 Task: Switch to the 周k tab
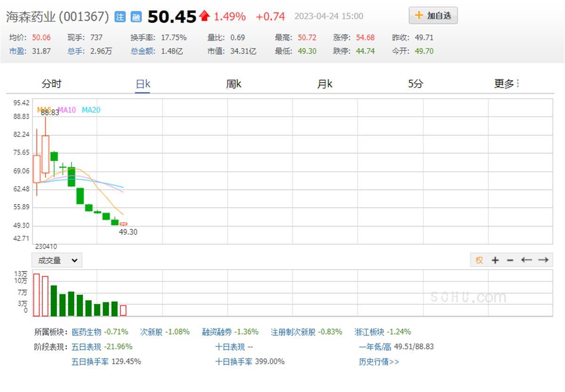click(x=234, y=84)
